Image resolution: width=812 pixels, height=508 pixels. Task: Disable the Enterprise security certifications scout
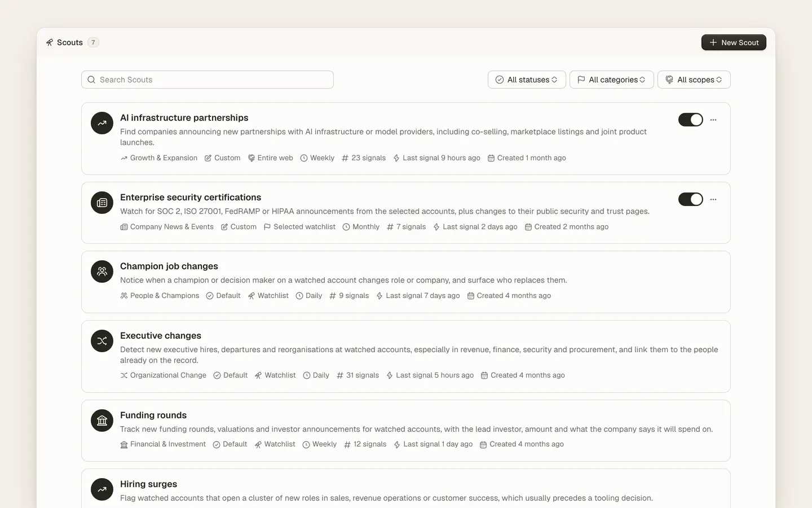coord(690,199)
